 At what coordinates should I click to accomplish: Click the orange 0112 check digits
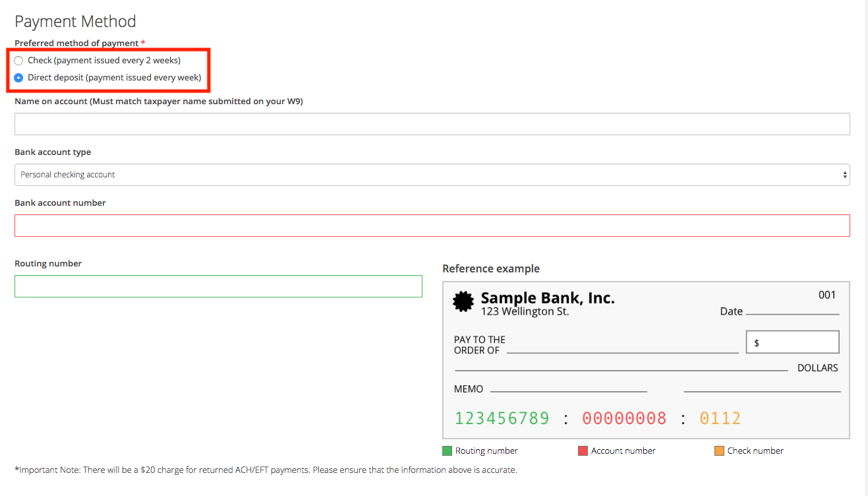click(720, 418)
